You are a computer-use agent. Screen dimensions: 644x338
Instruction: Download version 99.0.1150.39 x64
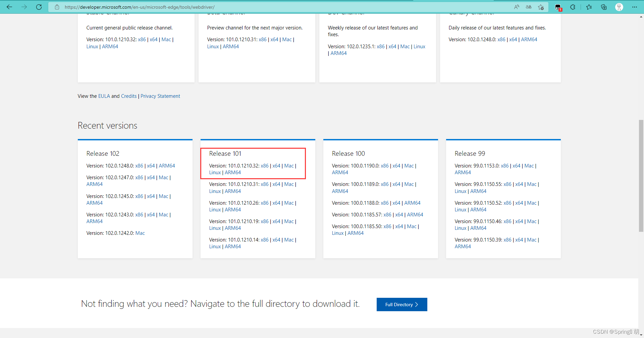coord(519,240)
